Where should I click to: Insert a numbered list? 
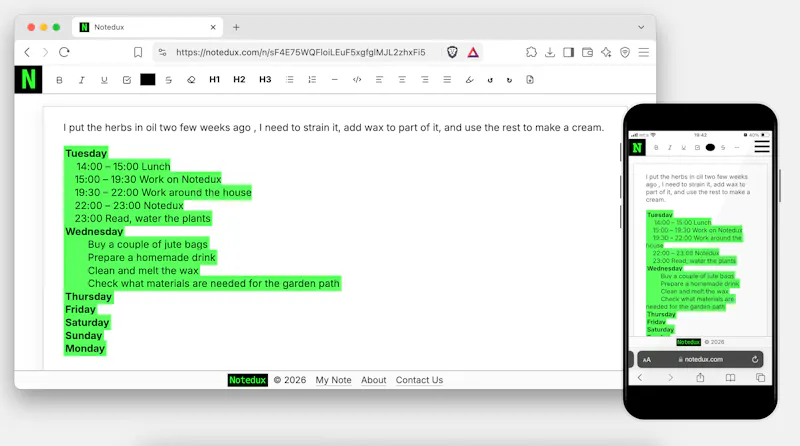coord(312,80)
